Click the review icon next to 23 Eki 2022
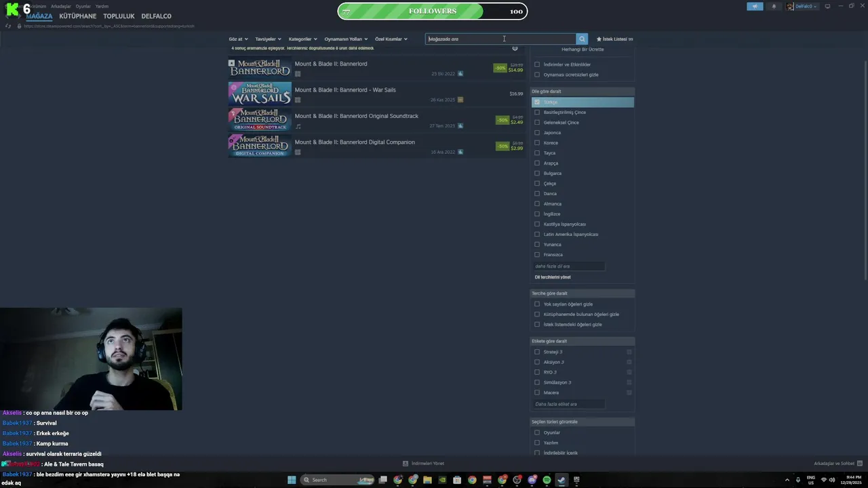This screenshot has width=868, height=488. click(x=460, y=74)
